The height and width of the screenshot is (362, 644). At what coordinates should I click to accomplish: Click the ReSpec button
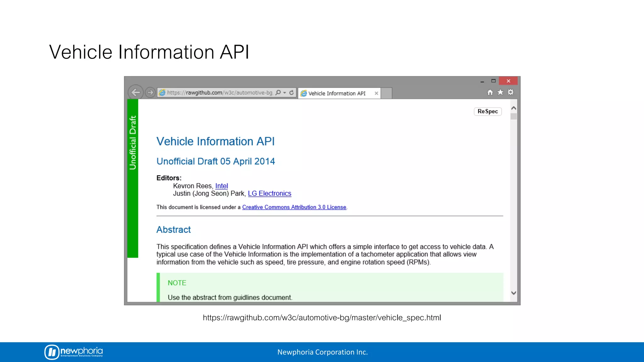[x=487, y=112]
